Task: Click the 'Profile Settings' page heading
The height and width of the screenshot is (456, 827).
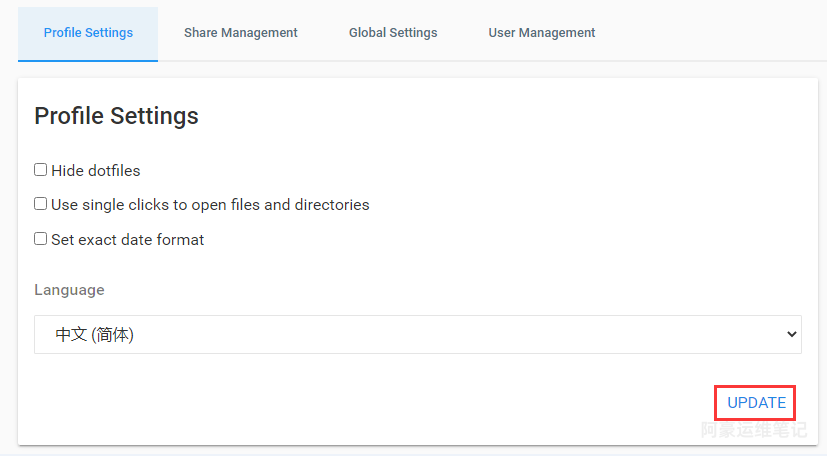Action: click(x=116, y=116)
